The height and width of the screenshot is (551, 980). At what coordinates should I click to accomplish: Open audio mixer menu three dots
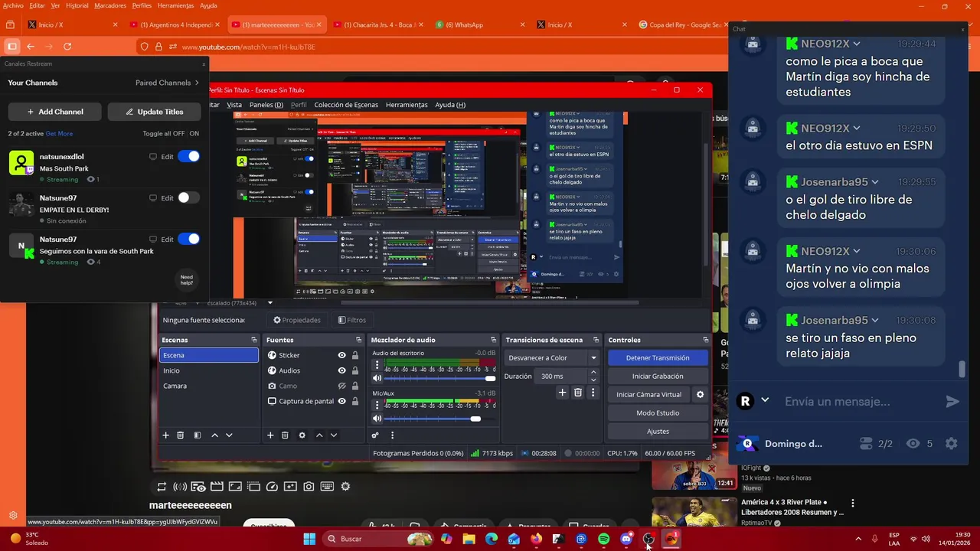point(392,435)
